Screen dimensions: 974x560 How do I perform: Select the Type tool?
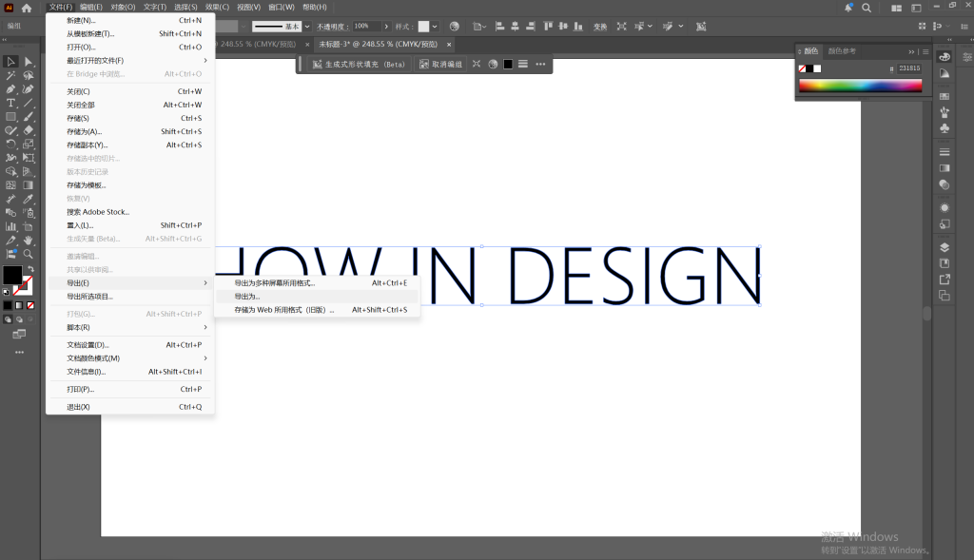[x=10, y=103]
